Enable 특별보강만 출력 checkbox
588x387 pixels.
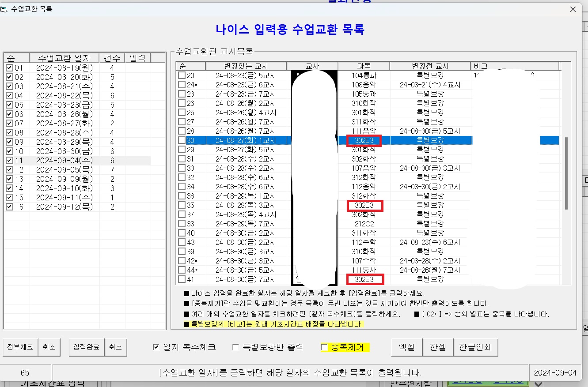[235, 347]
